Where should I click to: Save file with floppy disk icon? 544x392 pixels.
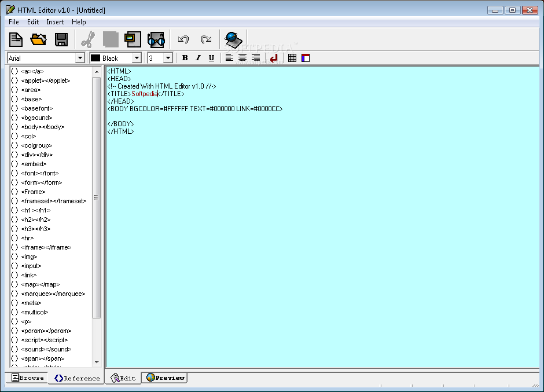coord(61,39)
